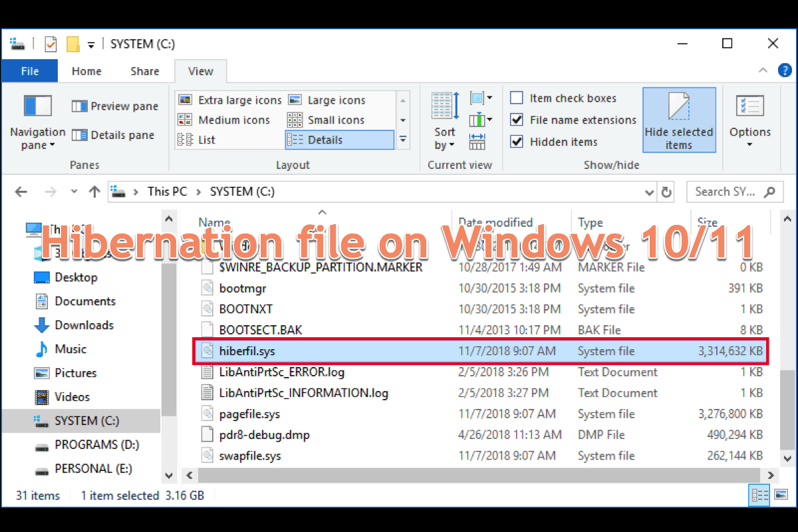Select Details layout view
798x532 pixels.
[x=339, y=140]
